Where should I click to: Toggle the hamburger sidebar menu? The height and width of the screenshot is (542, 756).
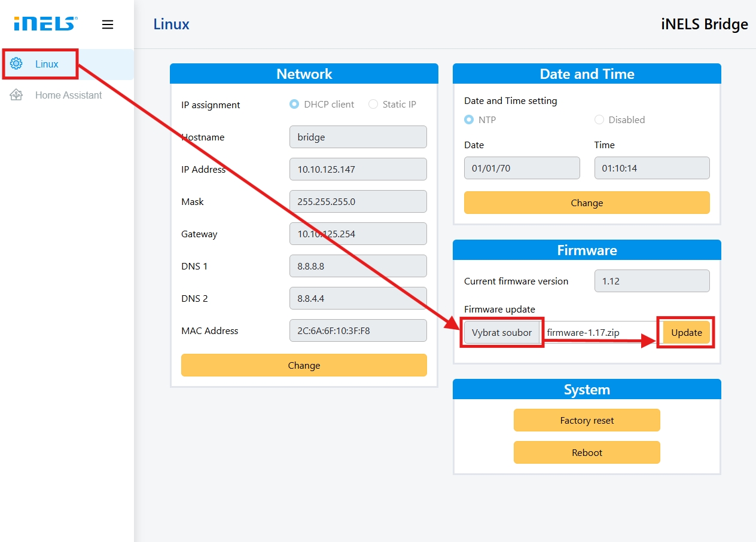(x=108, y=25)
